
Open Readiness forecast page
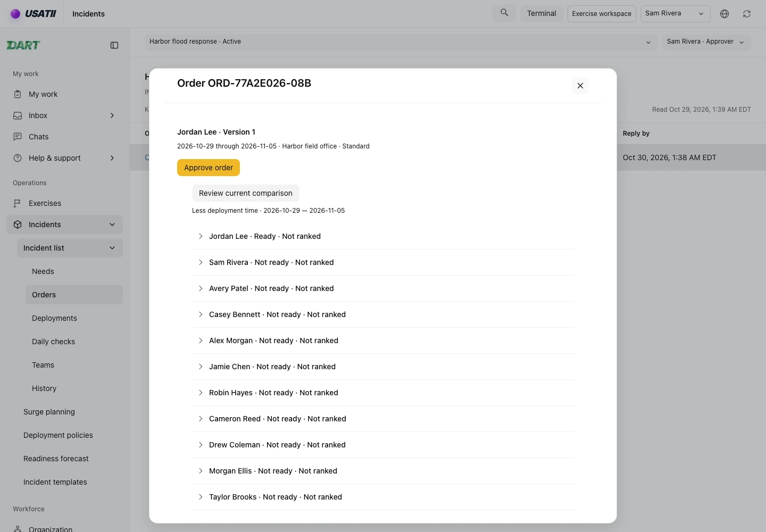point(70,459)
